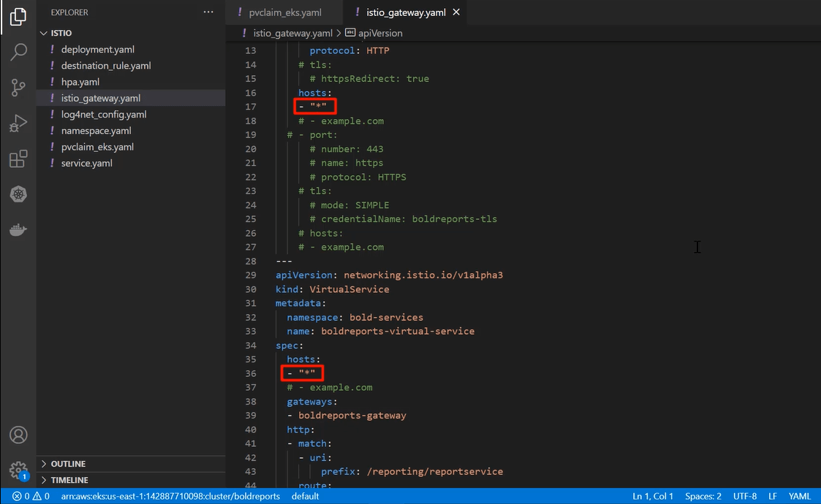Click 'bold-services' namespace value
The height and width of the screenshot is (504, 821).
387,317
